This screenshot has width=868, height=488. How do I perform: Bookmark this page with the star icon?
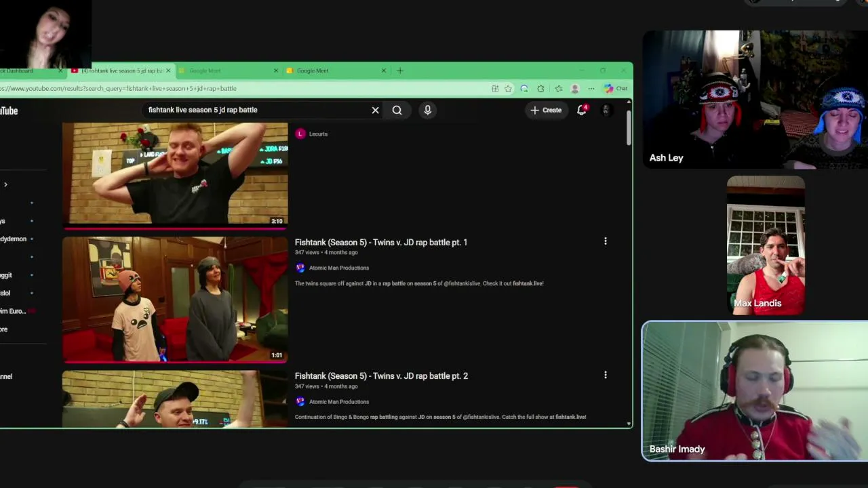coord(508,88)
